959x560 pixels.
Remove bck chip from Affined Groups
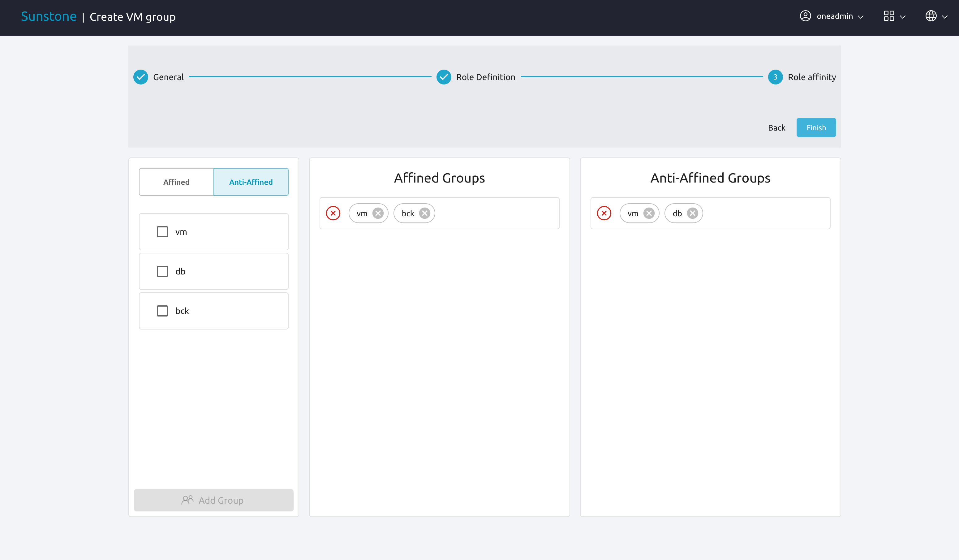coord(425,213)
